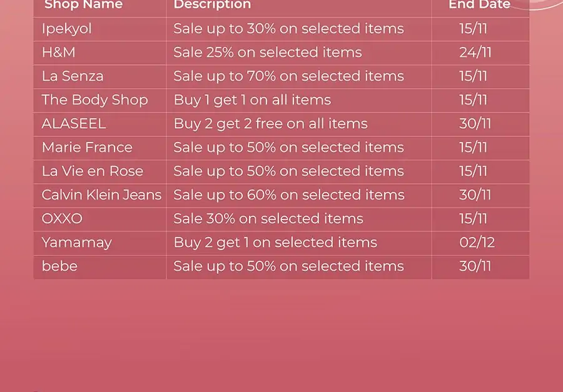Image resolution: width=563 pixels, height=392 pixels.
Task: Click Buy 1 get 1 offer description
Action: [252, 100]
